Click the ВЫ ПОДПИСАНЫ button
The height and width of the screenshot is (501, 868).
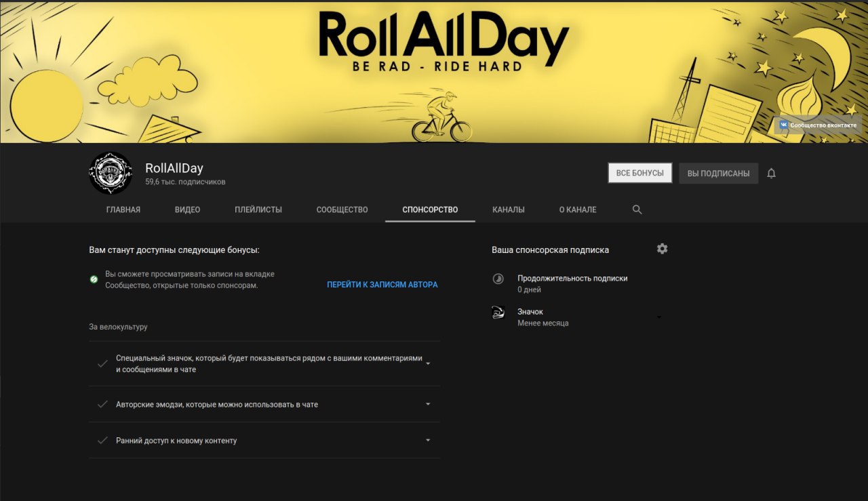(x=719, y=173)
